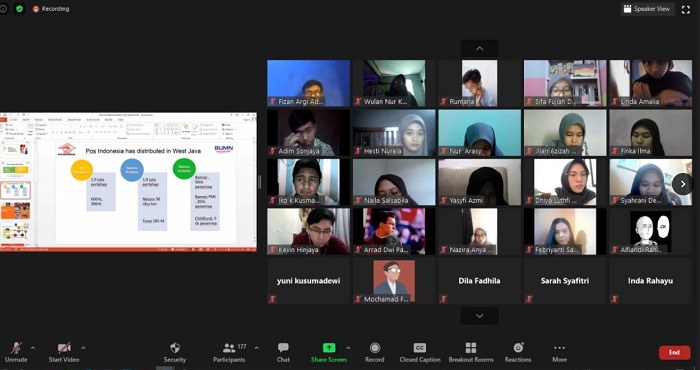Open Breakout Rooms icon
The width and height of the screenshot is (700, 370).
pyautogui.click(x=471, y=348)
